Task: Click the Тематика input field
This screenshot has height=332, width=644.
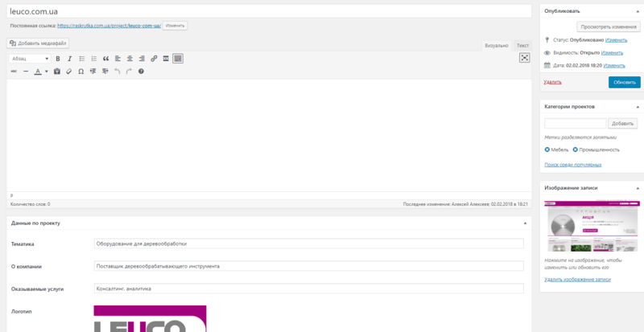Action: 309,244
